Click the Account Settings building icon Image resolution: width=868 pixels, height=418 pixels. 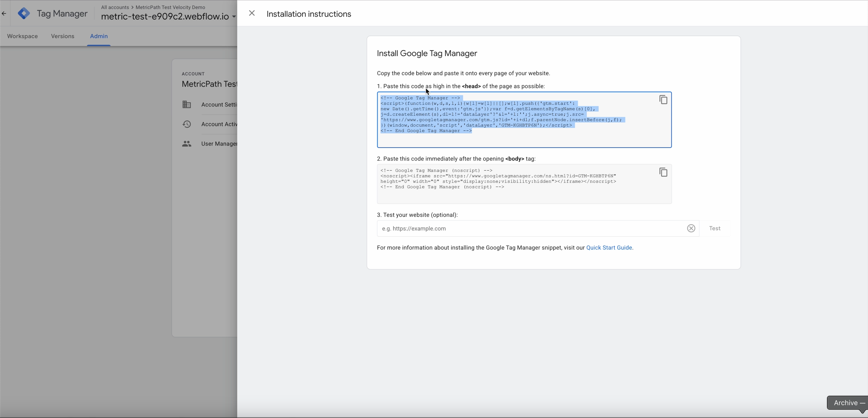tap(187, 104)
